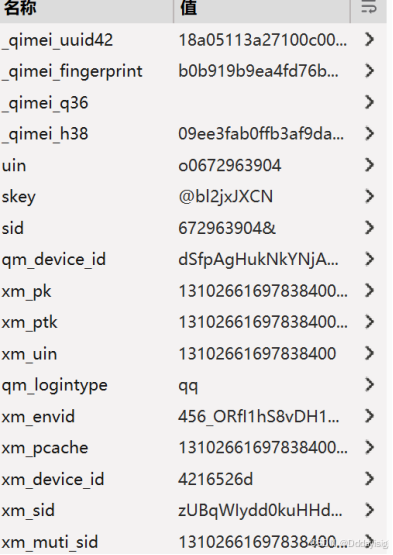Image resolution: width=393 pixels, height=555 pixels.
Task: Click value zUBqWIydd0kuHHd...
Action: click(260, 511)
